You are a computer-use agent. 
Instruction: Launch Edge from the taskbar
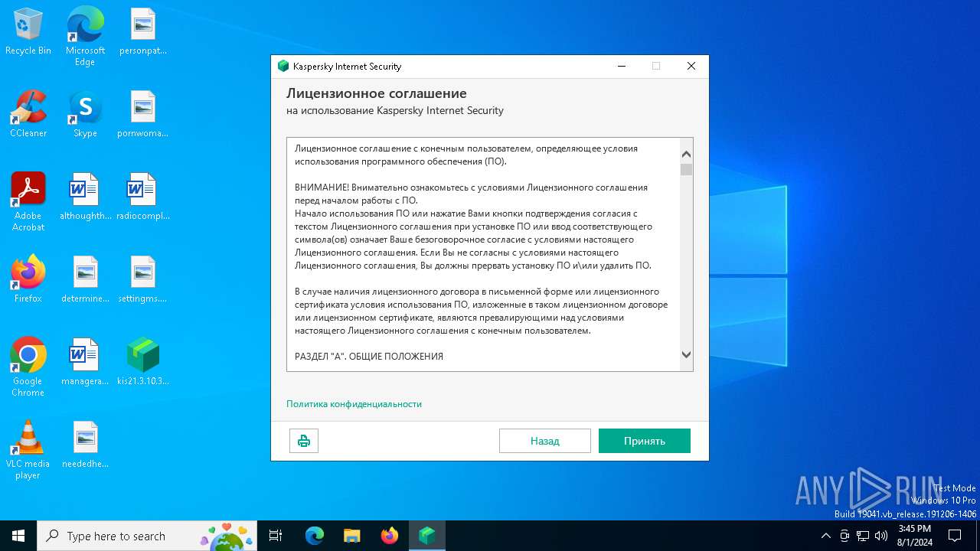click(315, 536)
